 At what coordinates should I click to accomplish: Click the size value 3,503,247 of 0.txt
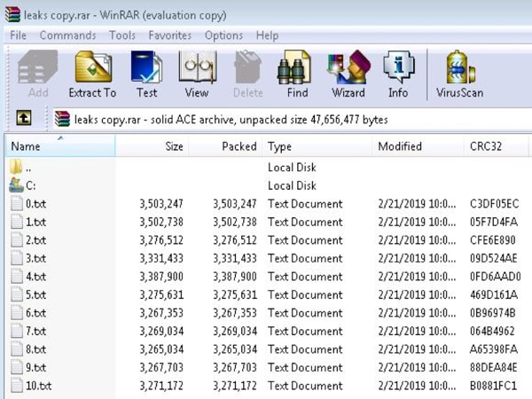(x=161, y=204)
